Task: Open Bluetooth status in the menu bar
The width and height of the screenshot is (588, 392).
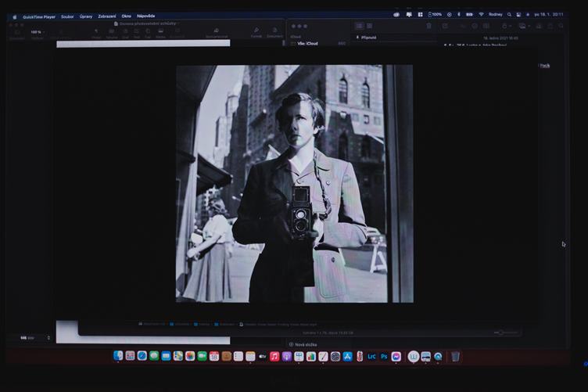Action: 459,15
